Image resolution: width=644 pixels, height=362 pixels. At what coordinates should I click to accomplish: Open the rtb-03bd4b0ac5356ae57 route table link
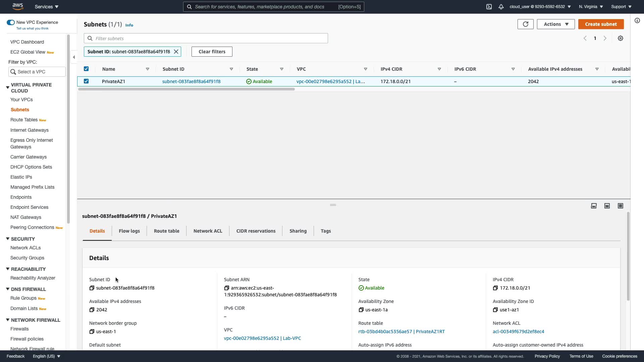[385, 331]
